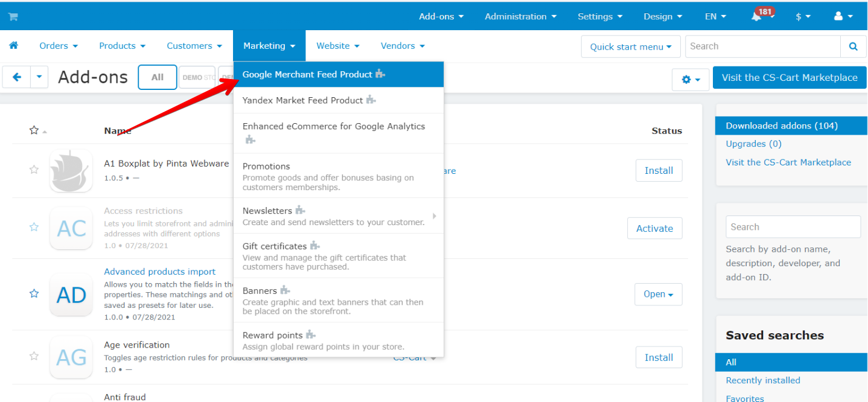Screen dimensions: 868x402
Task: Open sidebar Visit the CS-Cart Marketplace link
Action: 788,162
